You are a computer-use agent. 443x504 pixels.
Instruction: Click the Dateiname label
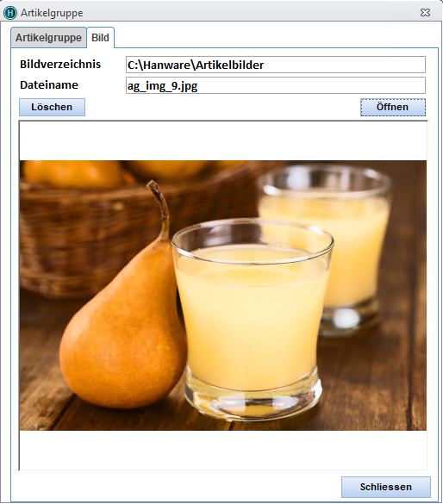[49, 84]
